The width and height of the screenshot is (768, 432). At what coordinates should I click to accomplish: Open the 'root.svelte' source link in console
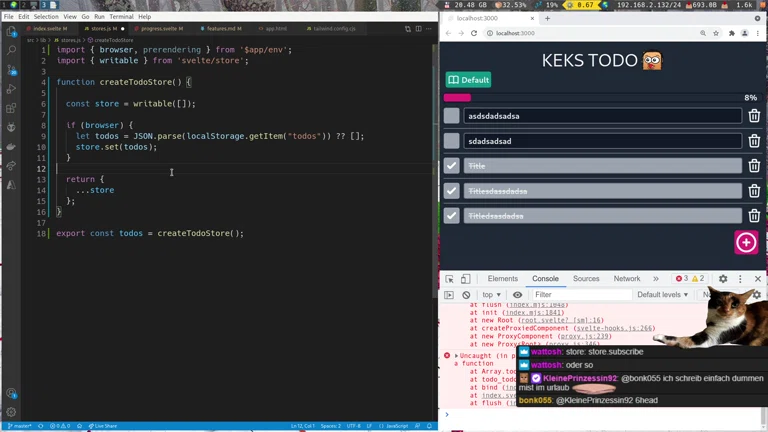coord(561,320)
